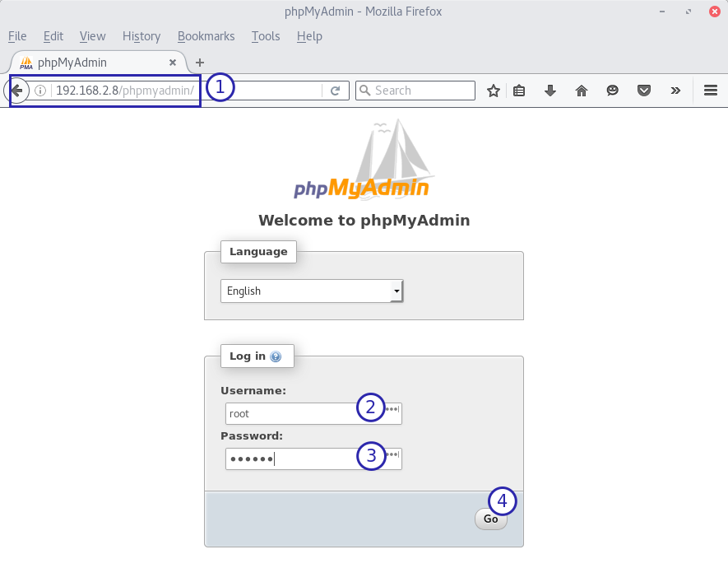This screenshot has height=568, width=728.
Task: Minimize the Firefox window
Action: point(662,12)
